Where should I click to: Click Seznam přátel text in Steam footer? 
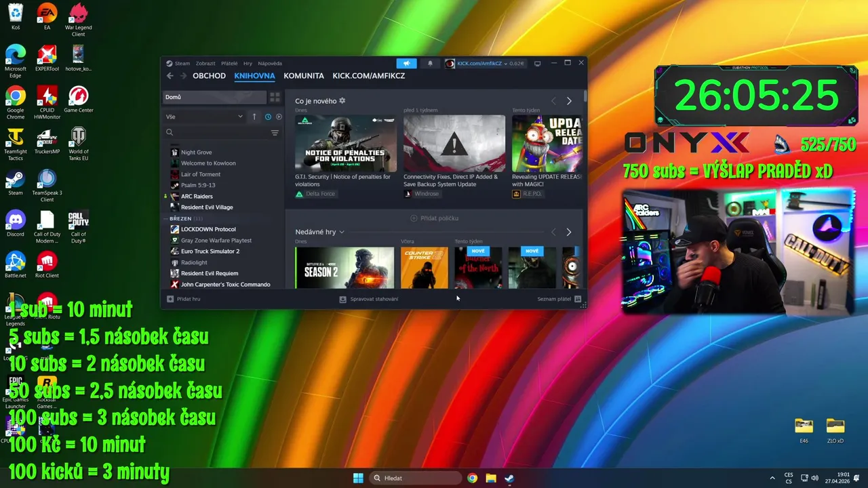coord(554,299)
